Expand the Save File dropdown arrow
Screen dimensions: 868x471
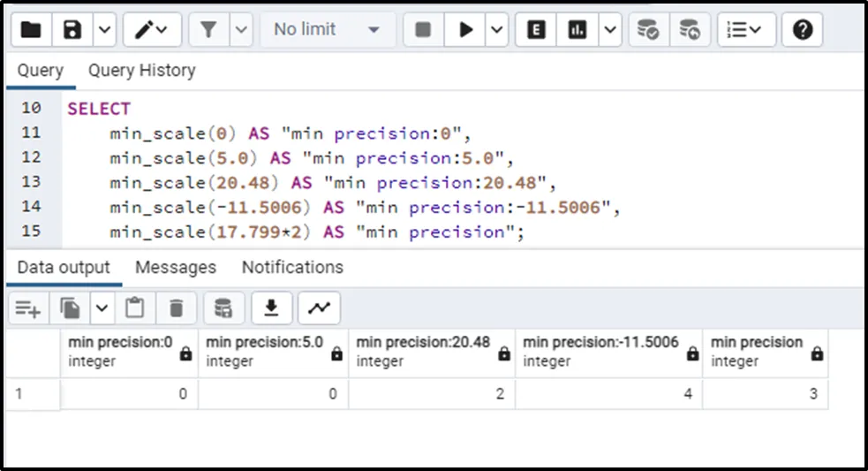tap(103, 30)
